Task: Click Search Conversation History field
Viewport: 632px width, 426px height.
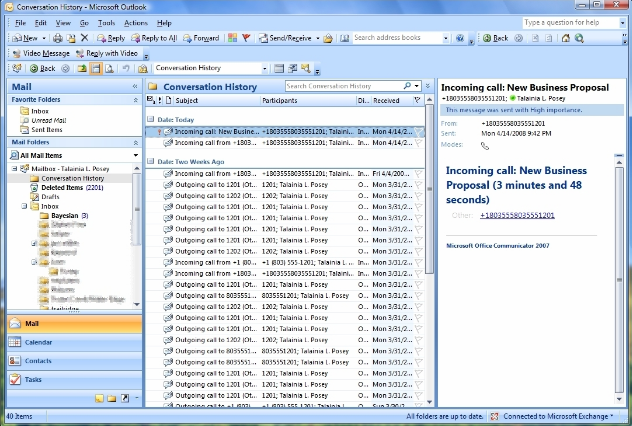Action: tap(344, 86)
